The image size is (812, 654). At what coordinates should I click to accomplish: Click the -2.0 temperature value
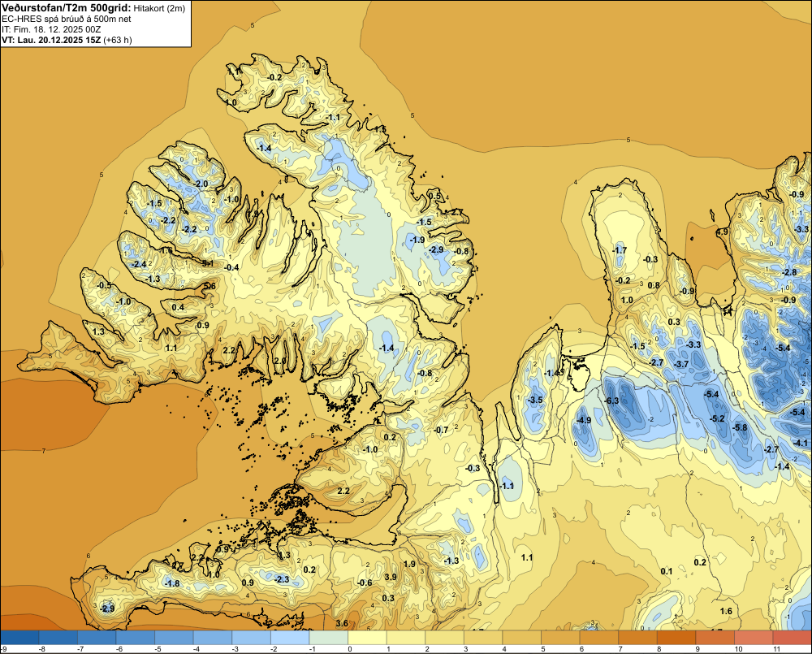pyautogui.click(x=201, y=184)
